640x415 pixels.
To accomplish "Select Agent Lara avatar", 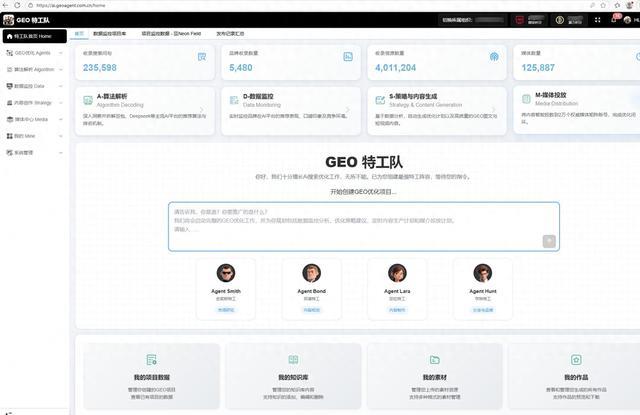I will click(397, 273).
